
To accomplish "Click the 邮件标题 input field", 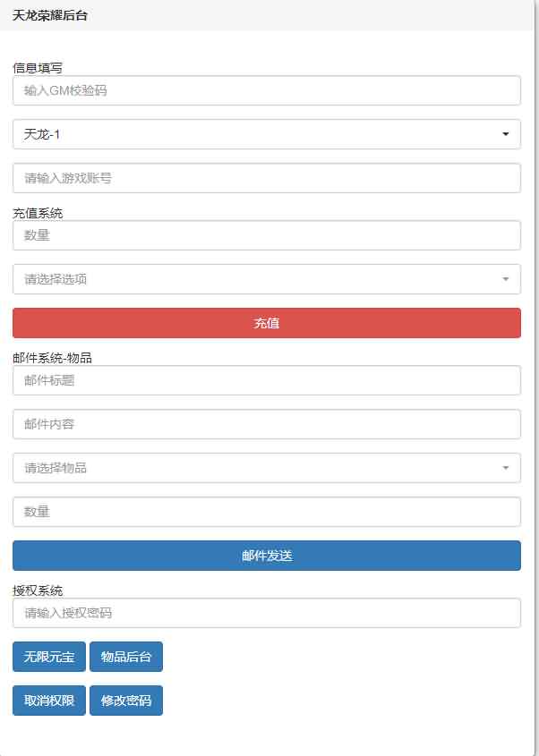I will pos(266,380).
